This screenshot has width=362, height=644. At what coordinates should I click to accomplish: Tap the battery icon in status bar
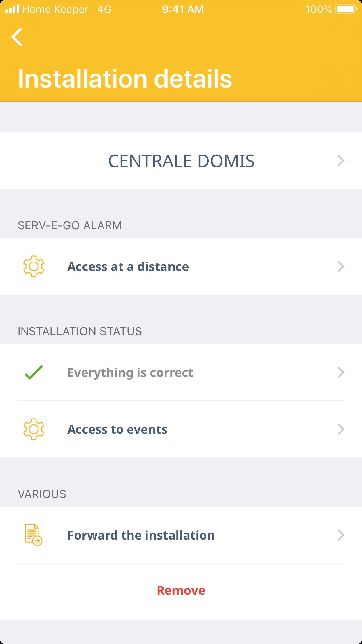346,9
